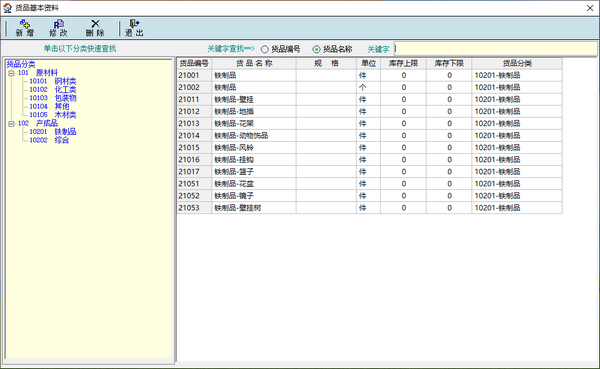
Task: Select 10104 其他 tree item
Action: [x=49, y=106]
